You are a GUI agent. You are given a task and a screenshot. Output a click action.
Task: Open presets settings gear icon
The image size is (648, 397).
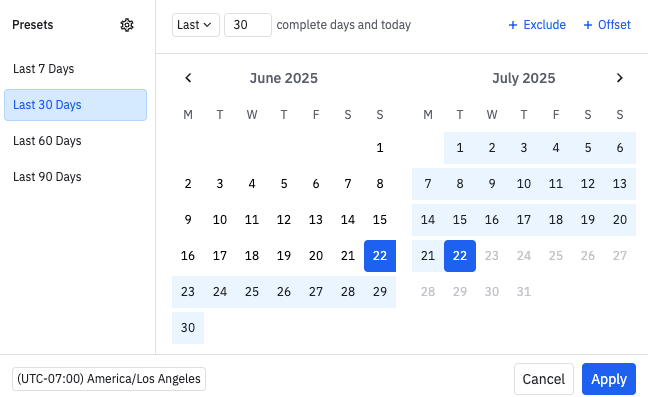pyautogui.click(x=127, y=25)
